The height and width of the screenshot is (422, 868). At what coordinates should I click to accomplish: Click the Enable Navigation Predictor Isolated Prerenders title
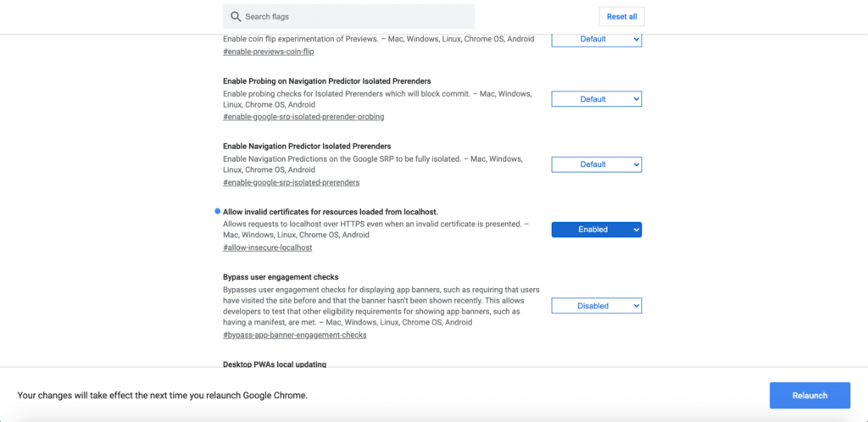point(307,147)
